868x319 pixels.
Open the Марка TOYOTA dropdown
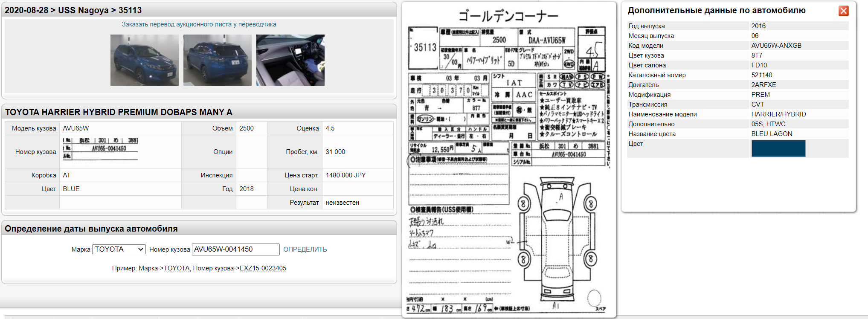pyautogui.click(x=119, y=249)
